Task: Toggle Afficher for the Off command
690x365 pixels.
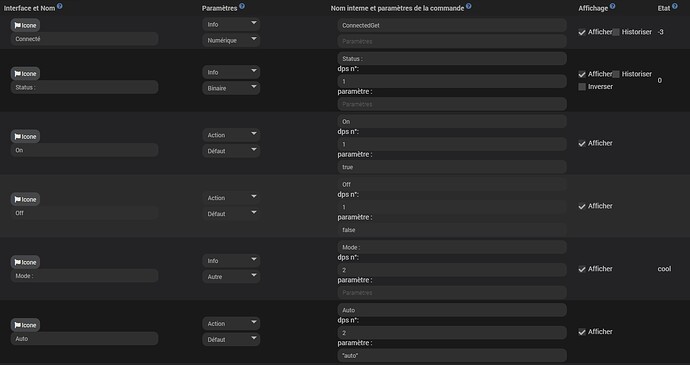Action: point(582,206)
